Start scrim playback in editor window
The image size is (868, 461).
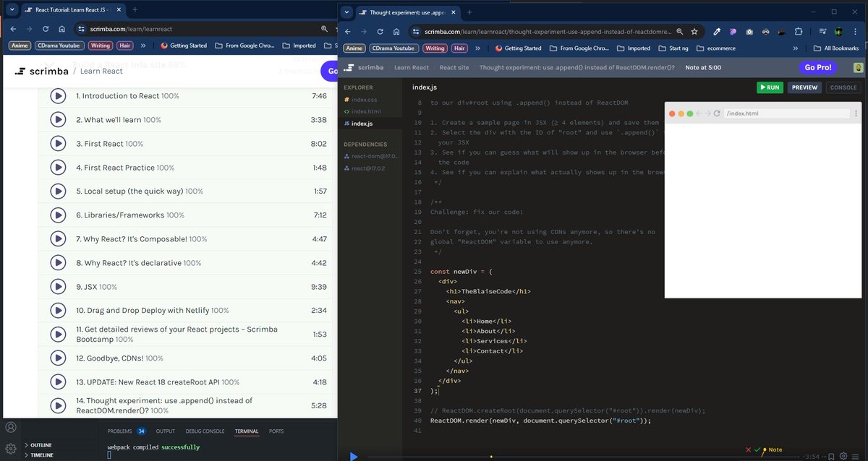(354, 456)
